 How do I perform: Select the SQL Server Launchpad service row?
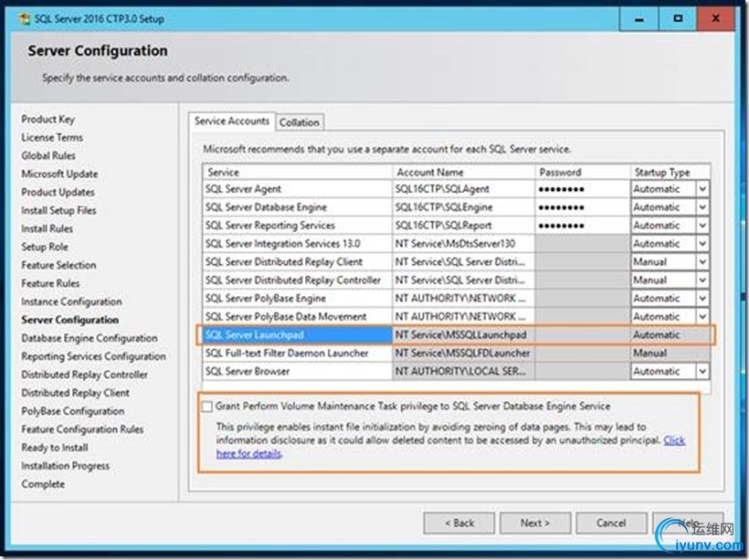tap(456, 335)
